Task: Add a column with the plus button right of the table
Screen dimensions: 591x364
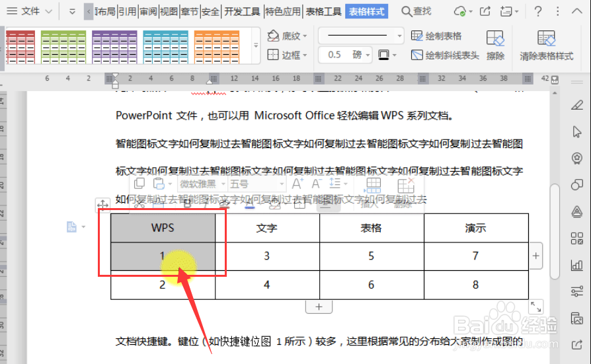Action: [535, 256]
